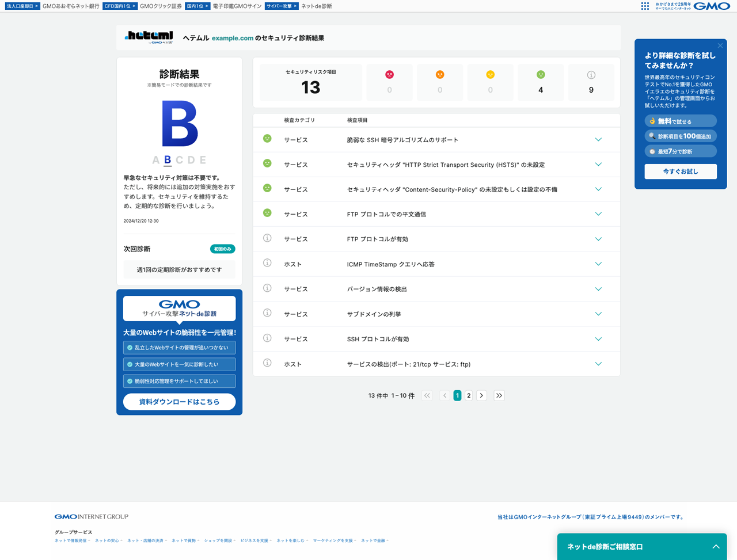Expand 'サブドメインの列挙' row chevron
The image size is (737, 560).
point(598,314)
